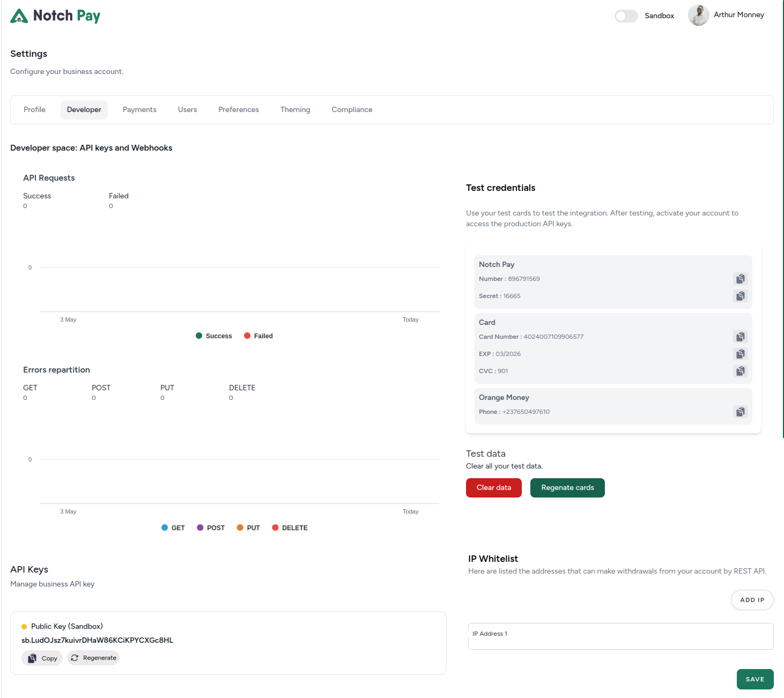The width and height of the screenshot is (784, 698).
Task: Click the Regenate cards button
Action: tap(567, 488)
